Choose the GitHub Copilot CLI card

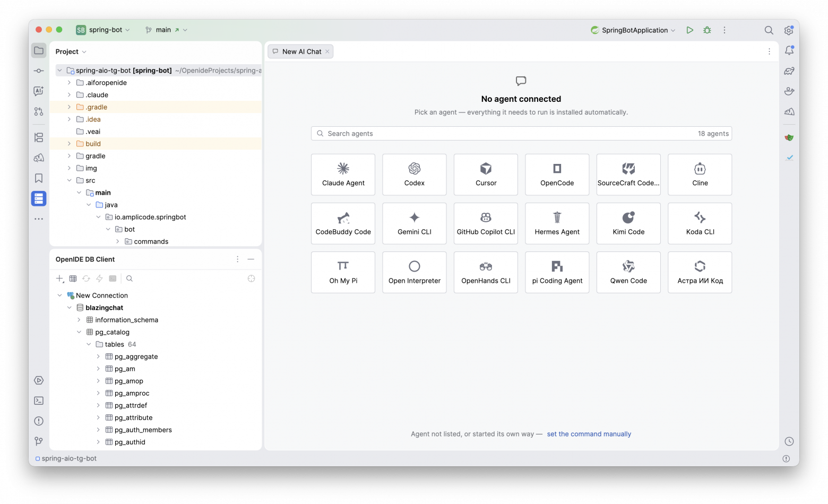click(486, 223)
